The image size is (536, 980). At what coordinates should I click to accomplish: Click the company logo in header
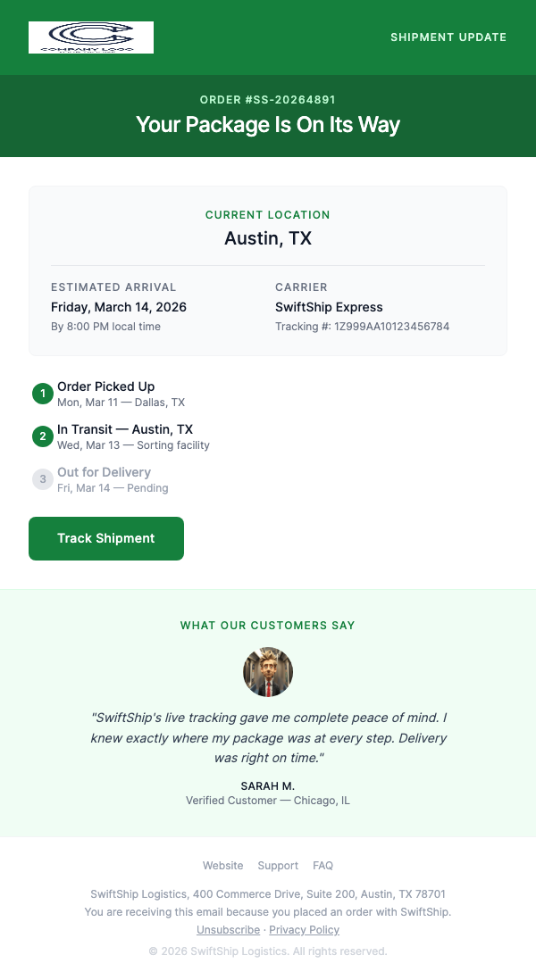(91, 37)
